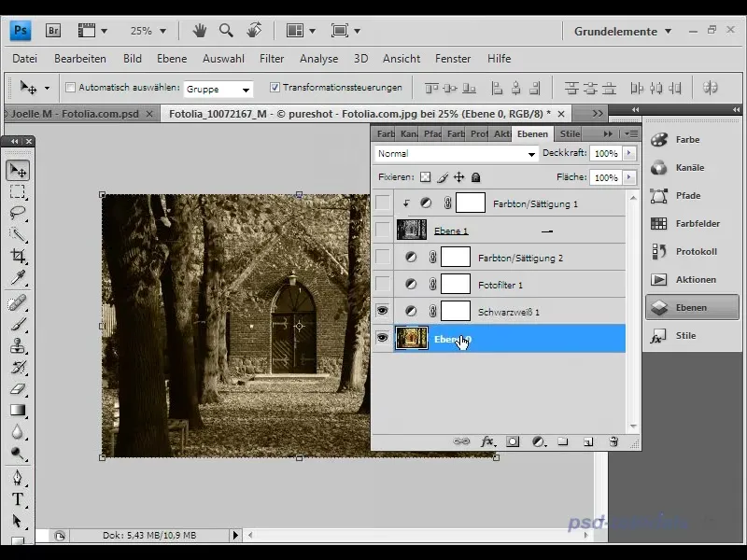This screenshot has height=560, width=747.
Task: Select the Eyedropper tool
Action: coord(18,277)
